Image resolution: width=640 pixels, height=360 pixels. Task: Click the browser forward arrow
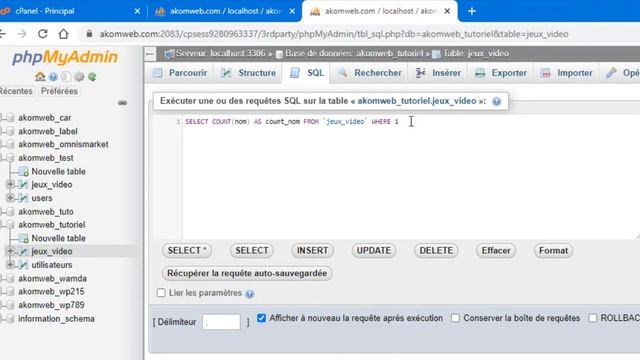click(22, 34)
